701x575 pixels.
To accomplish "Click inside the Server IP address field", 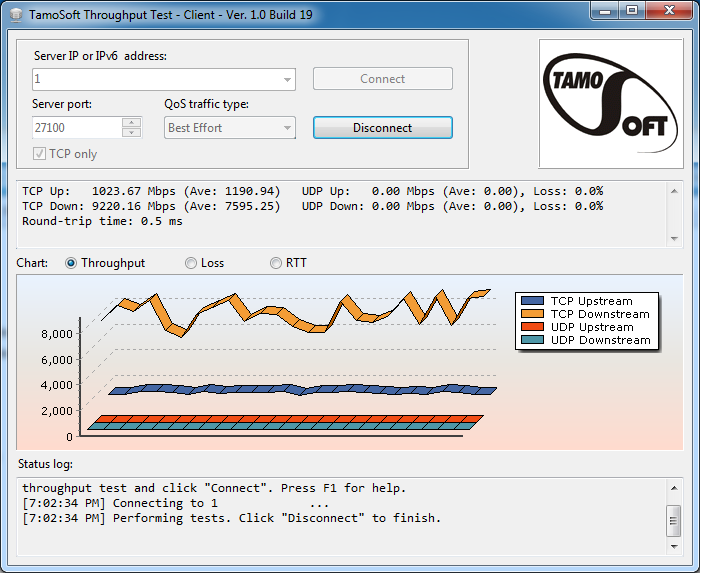I will click(164, 80).
